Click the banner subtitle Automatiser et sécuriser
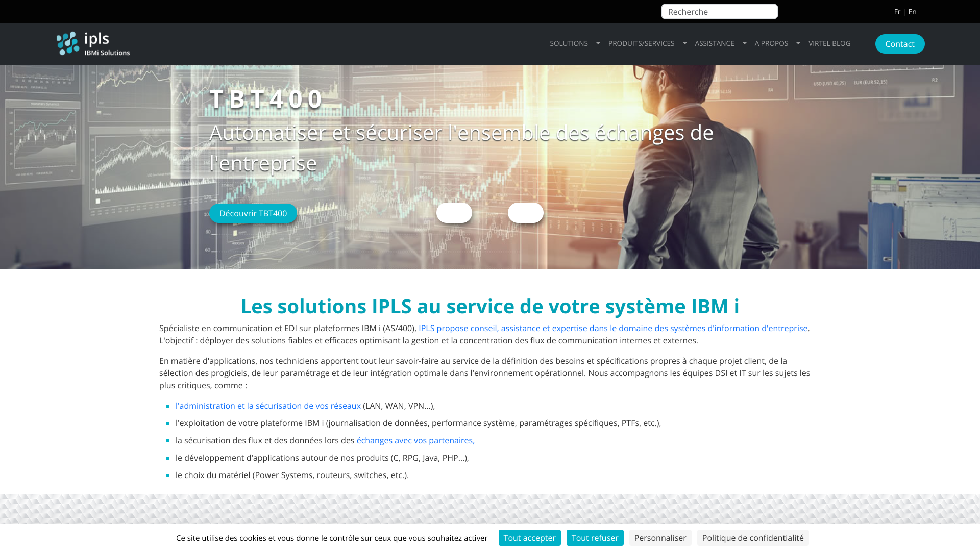980x551 pixels. 461,148
